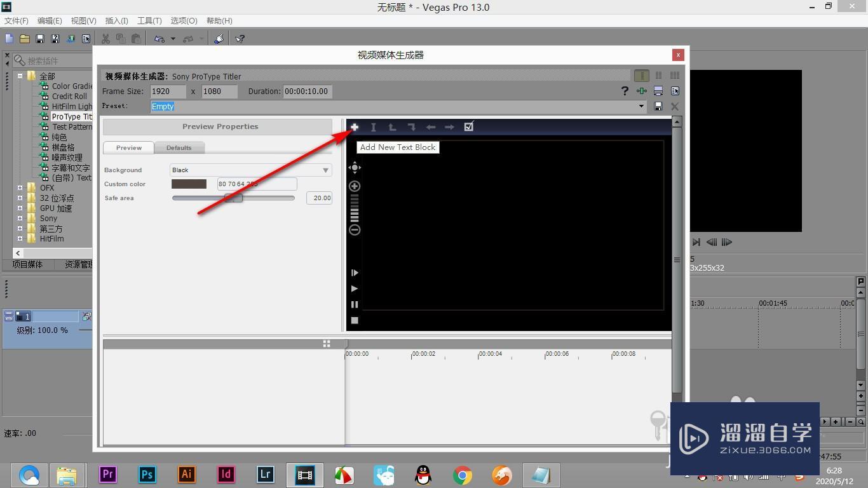The width and height of the screenshot is (868, 488).
Task: Switch to the 项目媒体 tab
Action: tap(27, 264)
